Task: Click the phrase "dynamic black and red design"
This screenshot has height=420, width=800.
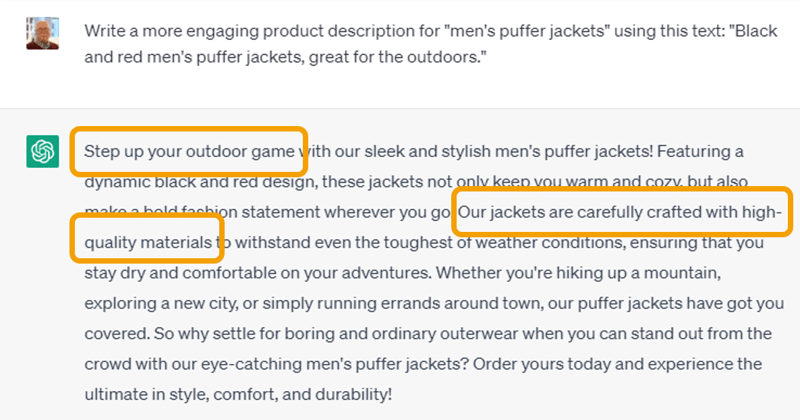Action: point(201,182)
